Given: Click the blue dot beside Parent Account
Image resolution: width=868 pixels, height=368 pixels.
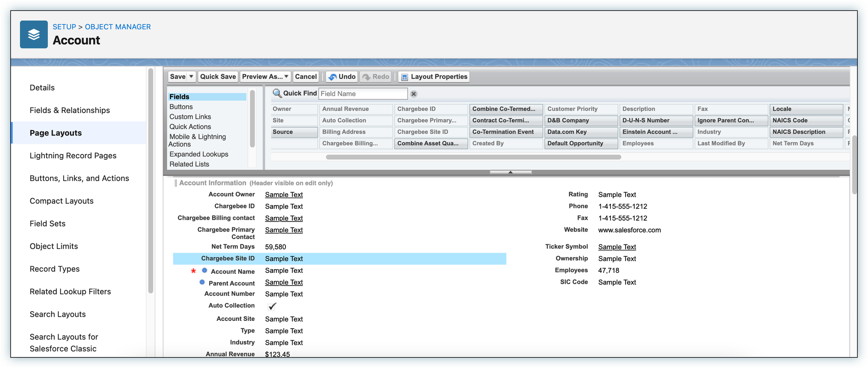Looking at the screenshot, I should [x=202, y=282].
